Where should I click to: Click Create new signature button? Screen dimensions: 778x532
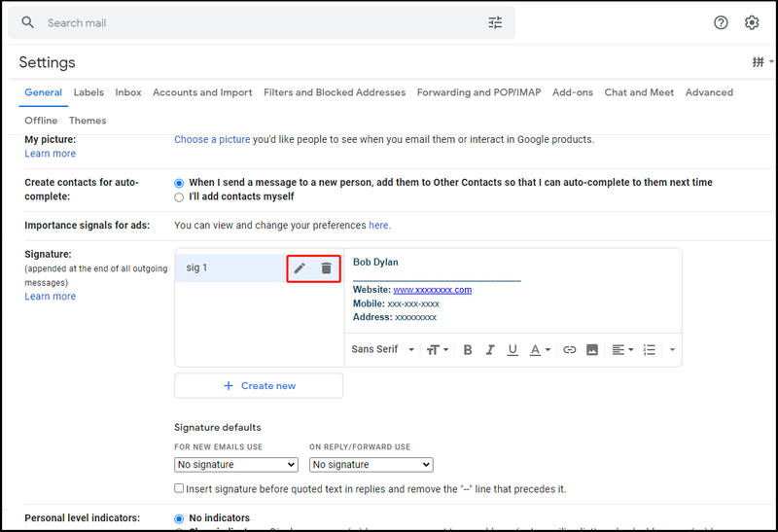click(259, 385)
